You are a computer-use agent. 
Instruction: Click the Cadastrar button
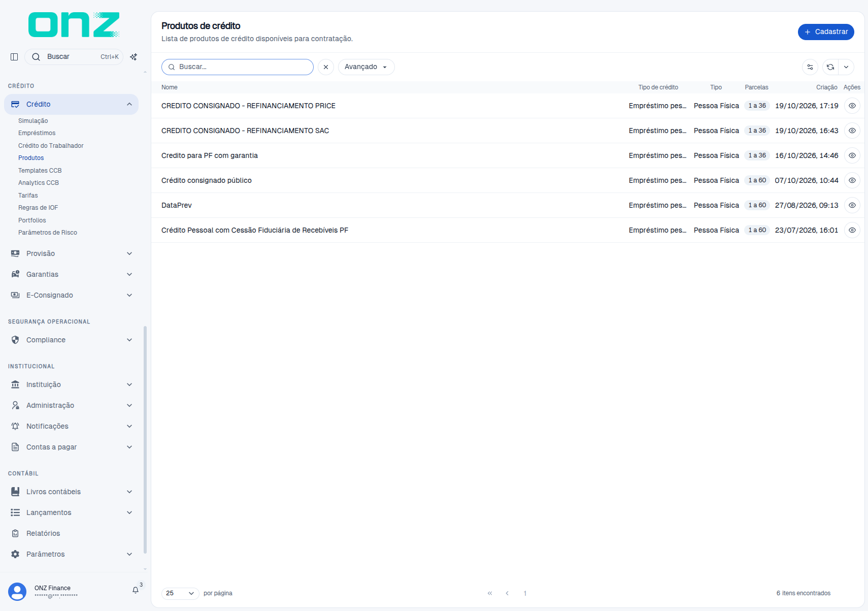coord(826,31)
